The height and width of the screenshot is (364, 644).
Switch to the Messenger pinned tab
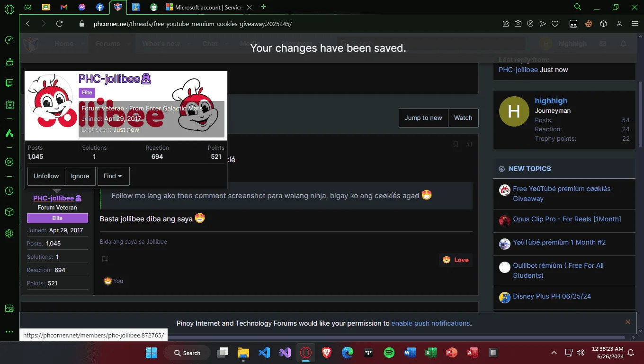pyautogui.click(x=82, y=7)
